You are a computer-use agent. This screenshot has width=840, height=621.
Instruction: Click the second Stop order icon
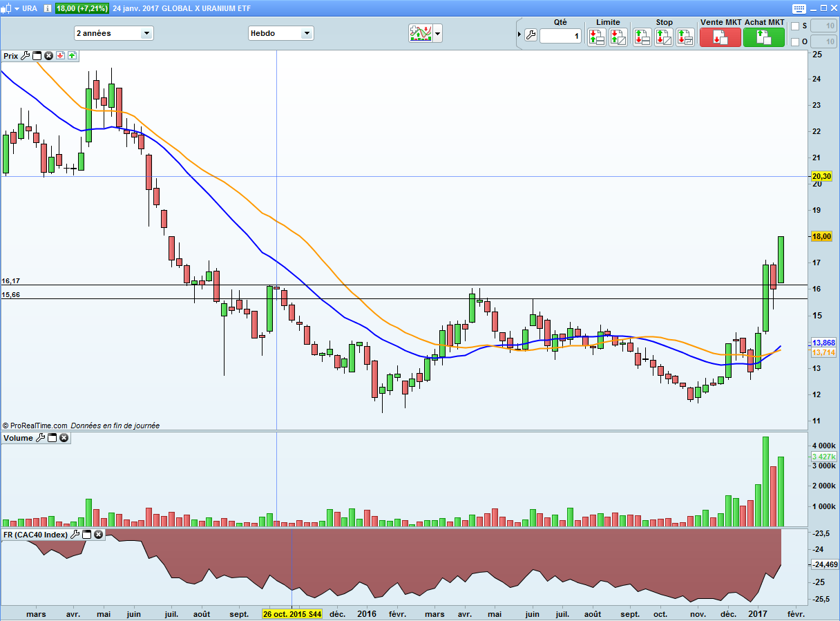coord(663,37)
